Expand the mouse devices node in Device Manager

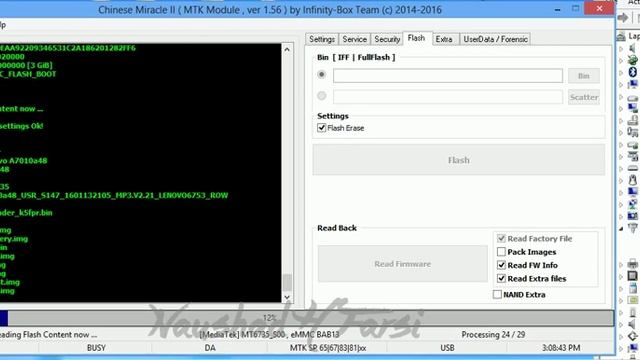[621, 180]
